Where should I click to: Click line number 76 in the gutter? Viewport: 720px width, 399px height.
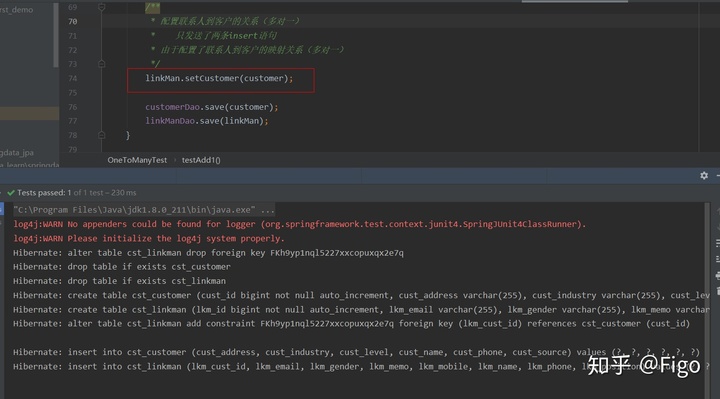coord(73,107)
